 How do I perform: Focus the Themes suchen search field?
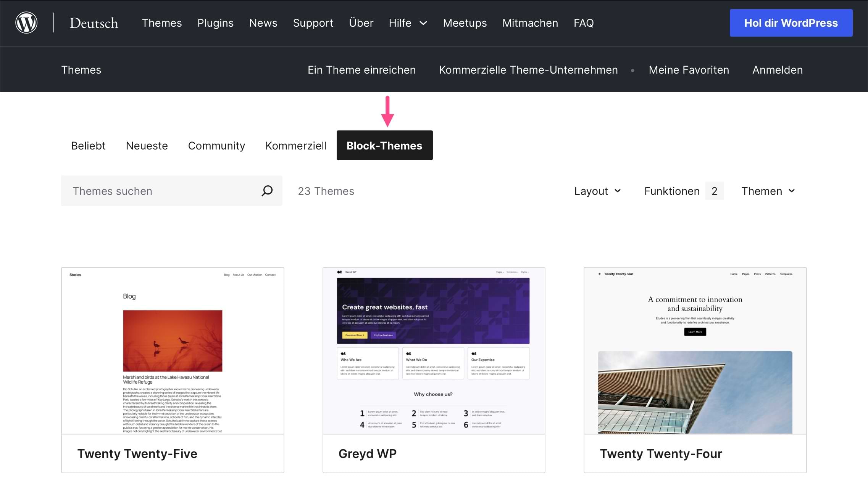(160, 191)
